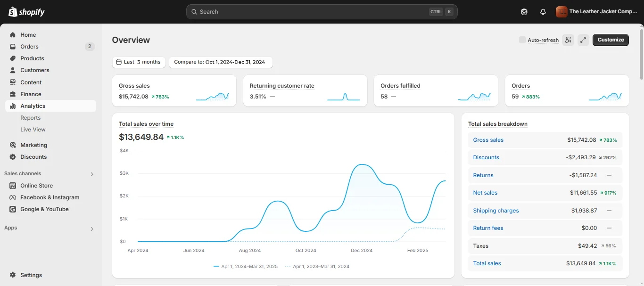Click the Shopify logo
This screenshot has width=644, height=286.
coord(26,12)
